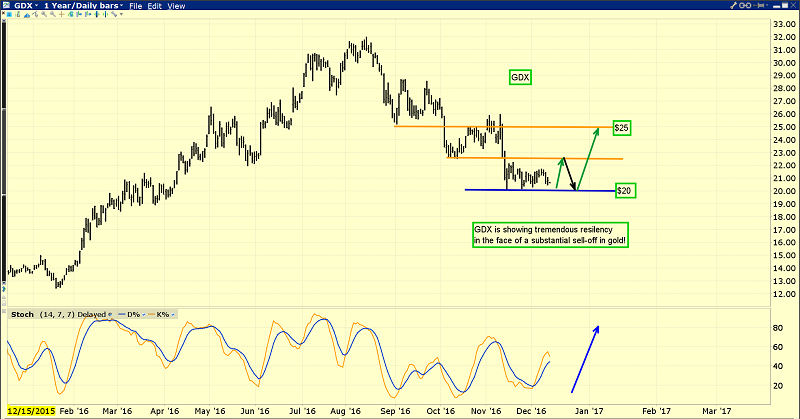Close the Stoch study panel with small X
This screenshot has height=419, width=800.
click(x=4, y=311)
